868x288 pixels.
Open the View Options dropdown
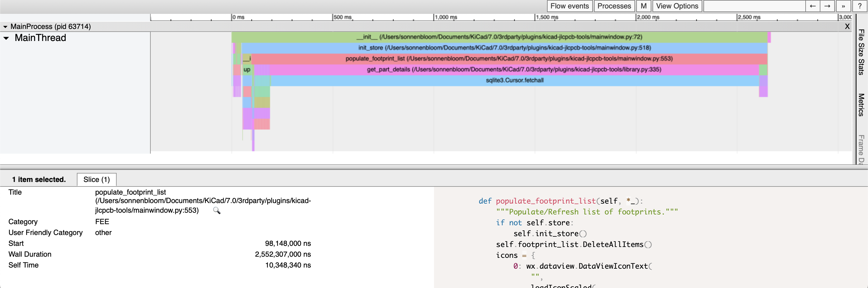click(677, 6)
